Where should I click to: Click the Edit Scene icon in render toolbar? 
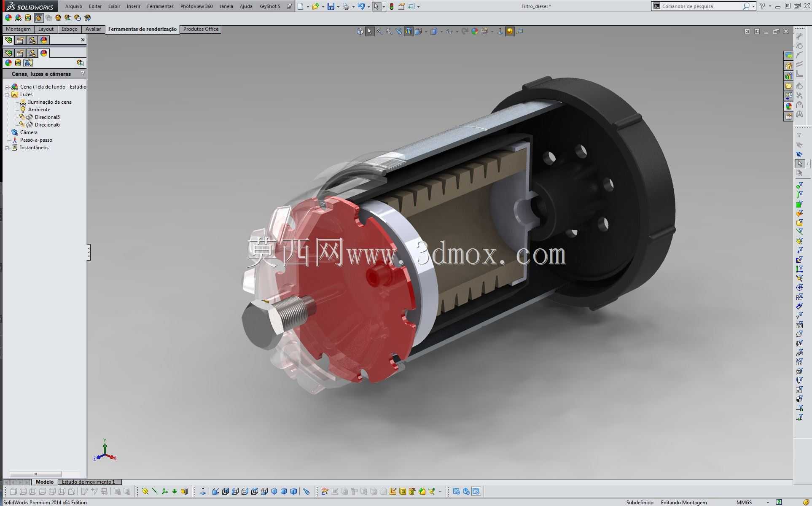tap(18, 18)
